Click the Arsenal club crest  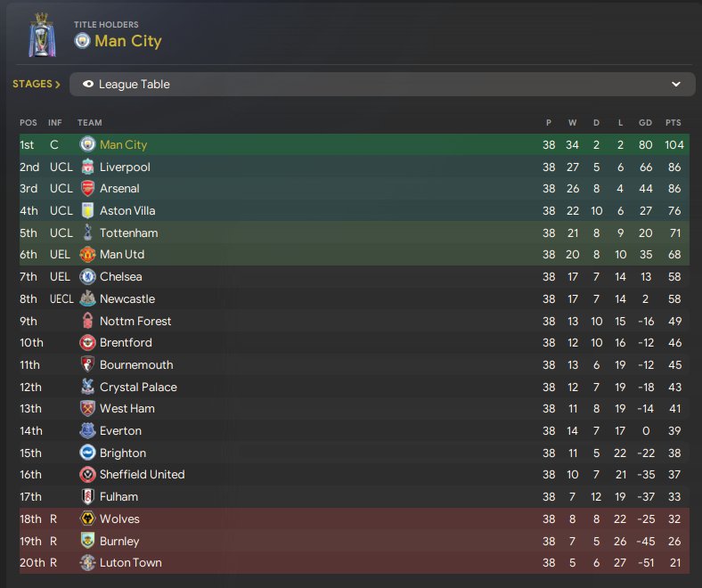(87, 188)
